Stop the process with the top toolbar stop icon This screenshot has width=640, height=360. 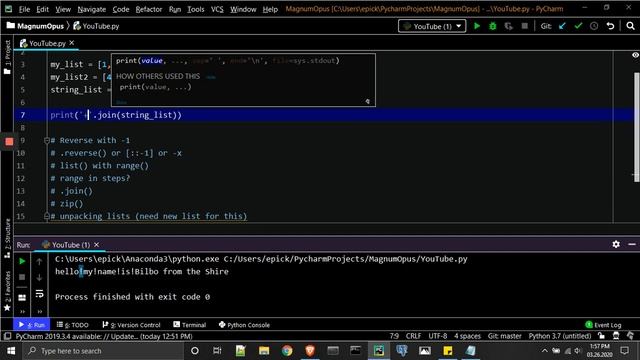point(524,26)
